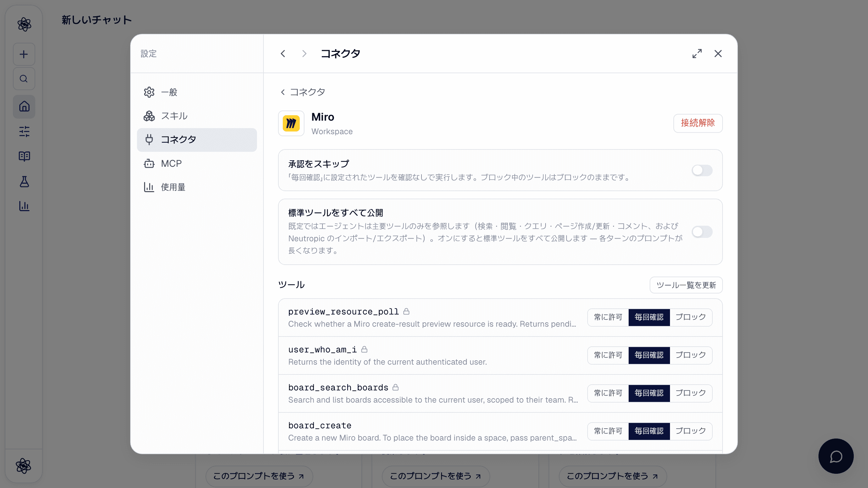The image size is (868, 488).
Task: Click lock icon beside user_who_am_i
Action: point(364,349)
